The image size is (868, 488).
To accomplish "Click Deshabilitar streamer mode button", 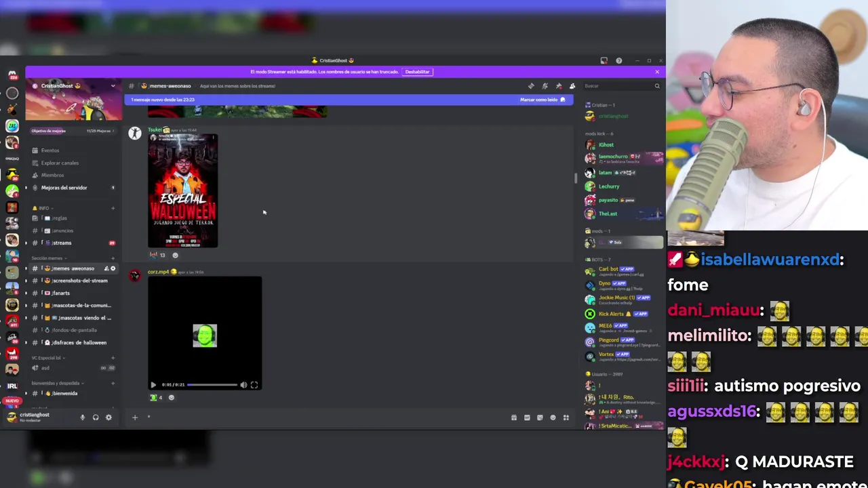I will [x=417, y=71].
